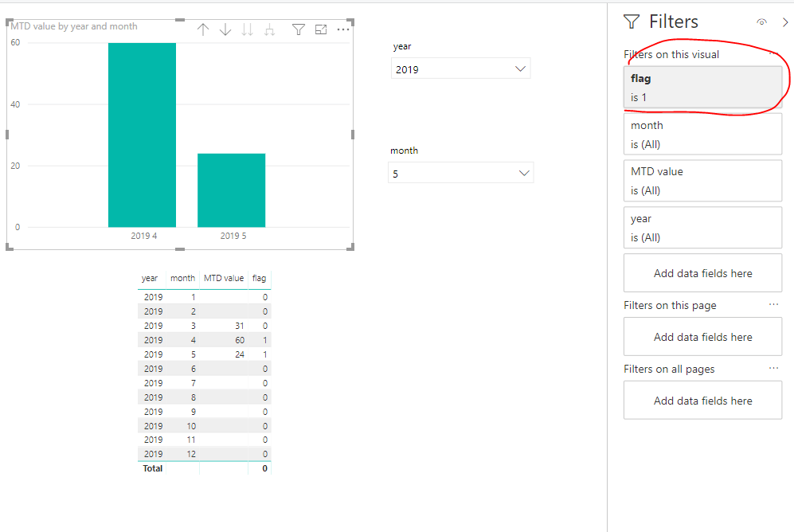This screenshot has height=532, width=794.
Task: Click chart title MTD value by year and month
Action: click(x=74, y=26)
